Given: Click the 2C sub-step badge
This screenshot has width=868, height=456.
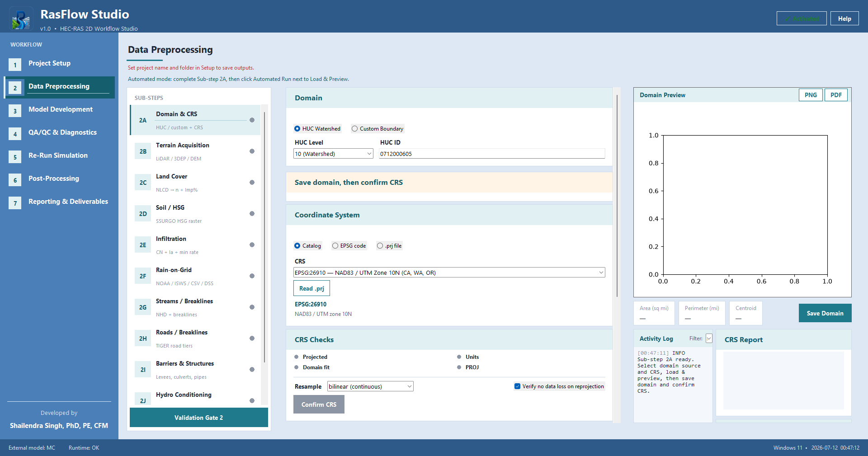Looking at the screenshot, I should (143, 183).
